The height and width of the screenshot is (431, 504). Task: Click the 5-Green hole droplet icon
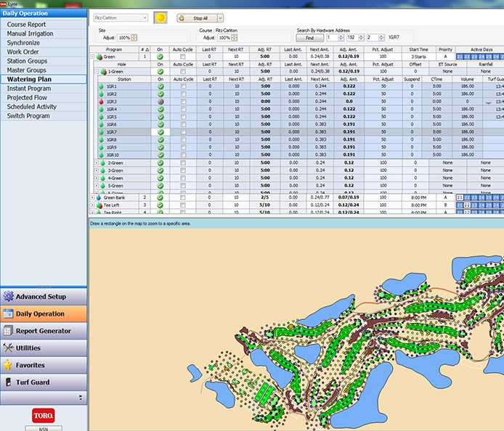[103, 186]
